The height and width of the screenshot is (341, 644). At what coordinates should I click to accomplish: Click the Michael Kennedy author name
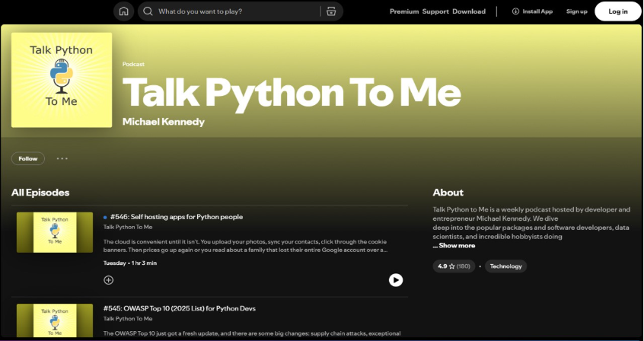164,122
